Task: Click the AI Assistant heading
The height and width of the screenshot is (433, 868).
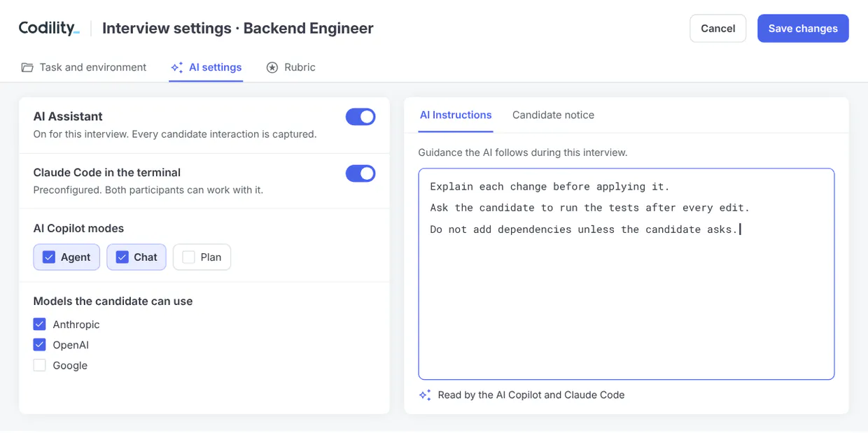Action: pos(68,116)
